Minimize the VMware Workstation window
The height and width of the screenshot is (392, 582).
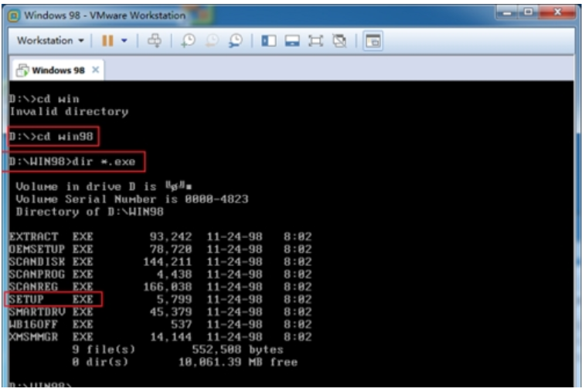click(506, 13)
